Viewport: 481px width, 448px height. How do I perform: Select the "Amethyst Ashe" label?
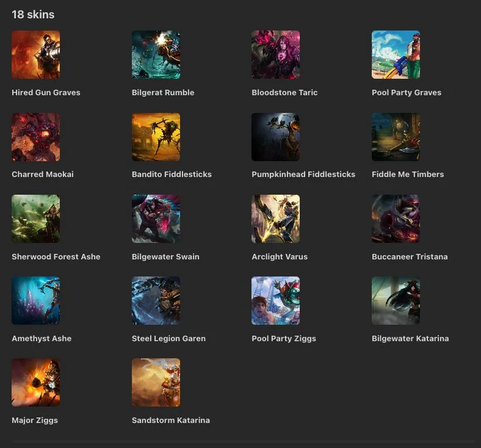(x=42, y=339)
